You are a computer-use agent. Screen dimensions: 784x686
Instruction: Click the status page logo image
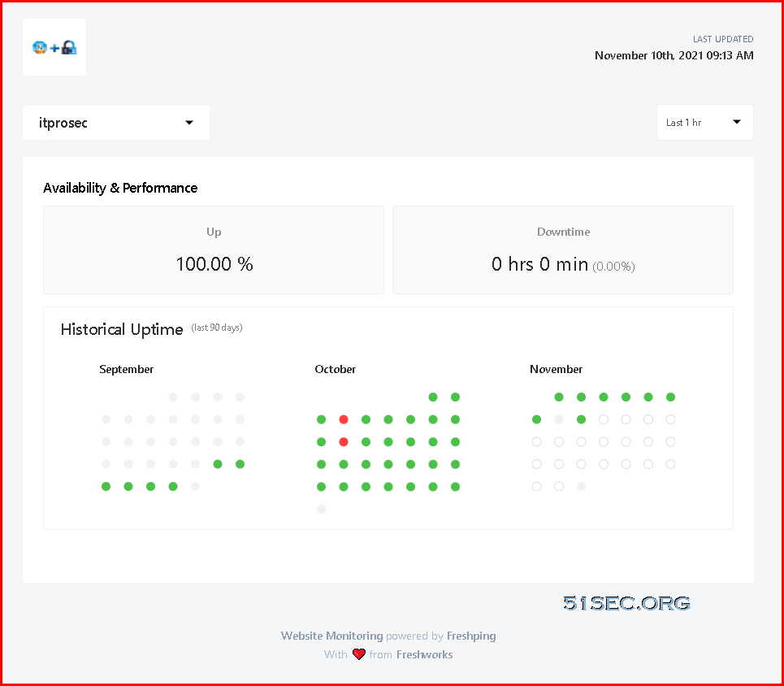click(x=54, y=47)
